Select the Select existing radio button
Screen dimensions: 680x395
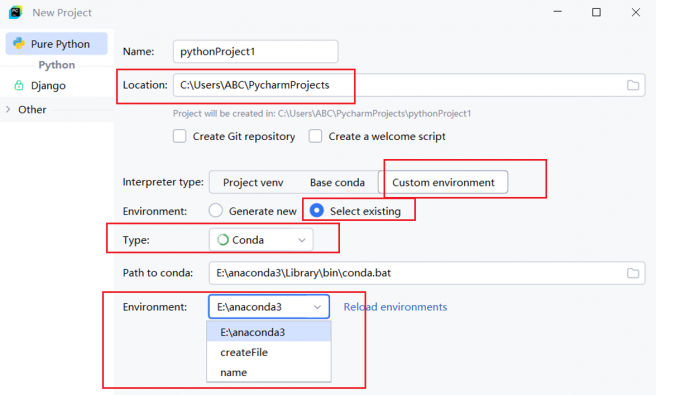click(x=317, y=211)
